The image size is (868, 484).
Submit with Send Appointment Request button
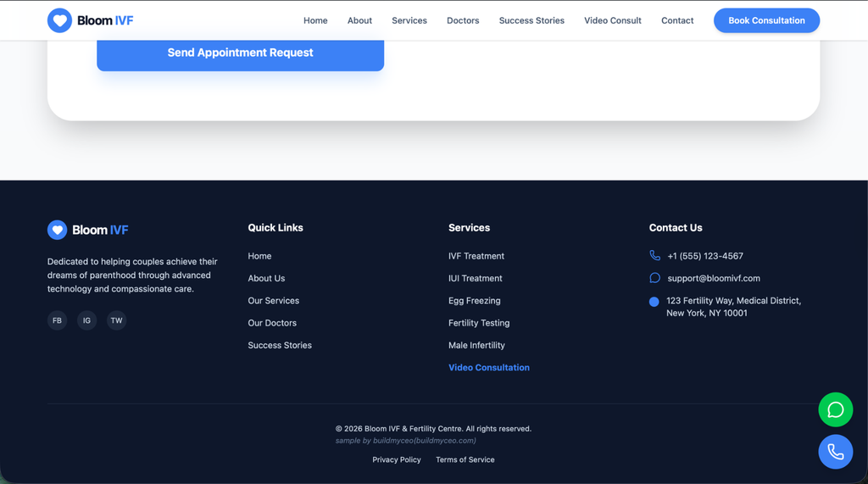click(240, 53)
